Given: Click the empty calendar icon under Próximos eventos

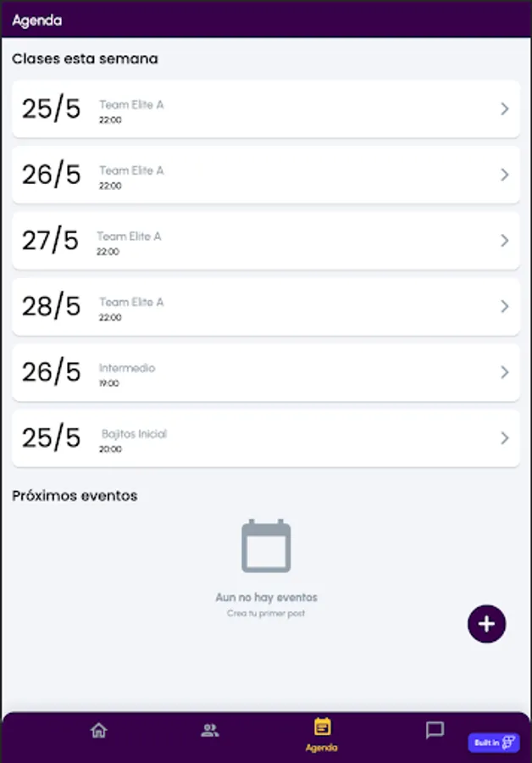Looking at the screenshot, I should click(266, 546).
